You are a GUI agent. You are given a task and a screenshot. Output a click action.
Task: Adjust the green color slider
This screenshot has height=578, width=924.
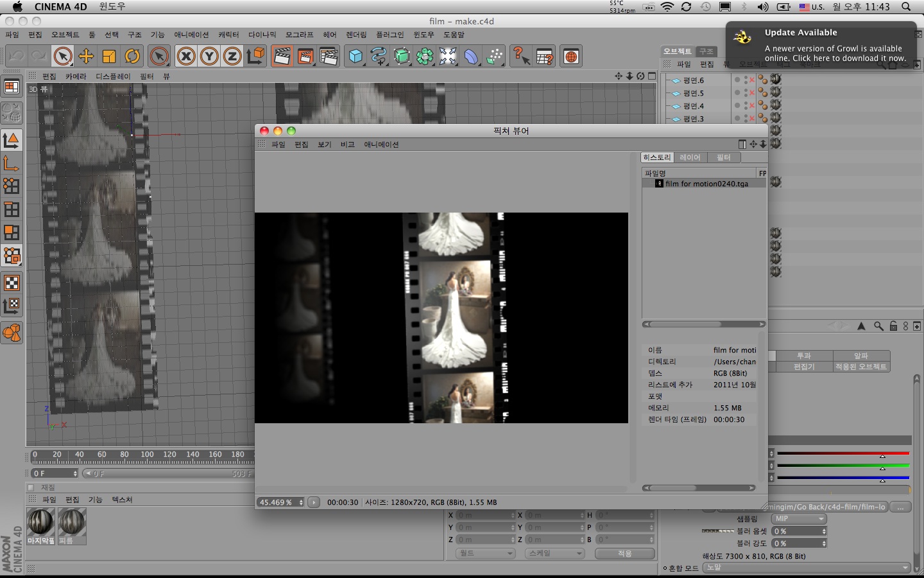[843, 466]
